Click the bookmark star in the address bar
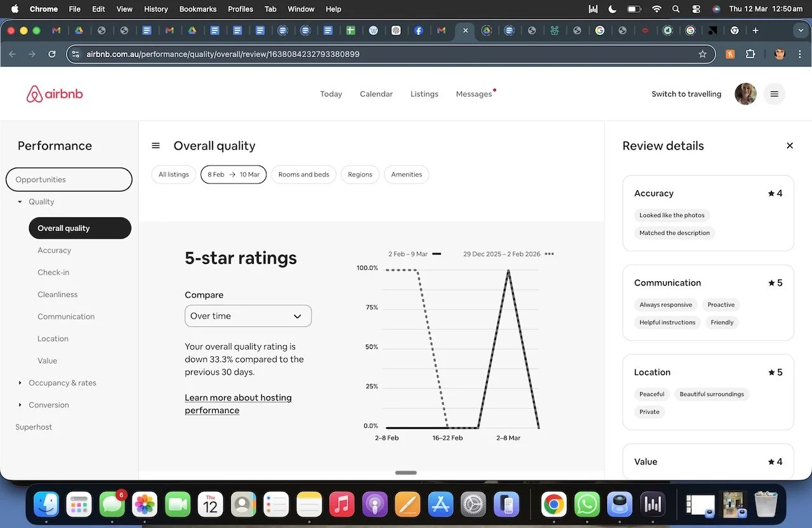This screenshot has width=812, height=528. (x=704, y=54)
